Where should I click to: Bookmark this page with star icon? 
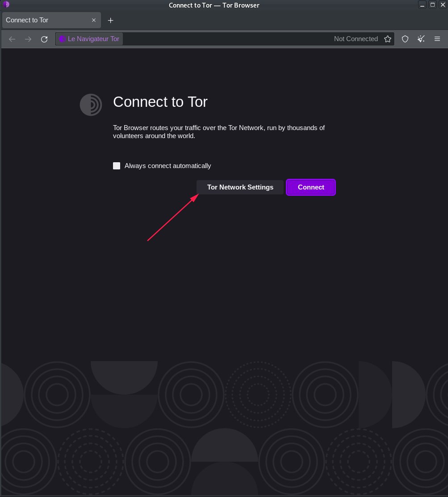(x=388, y=39)
